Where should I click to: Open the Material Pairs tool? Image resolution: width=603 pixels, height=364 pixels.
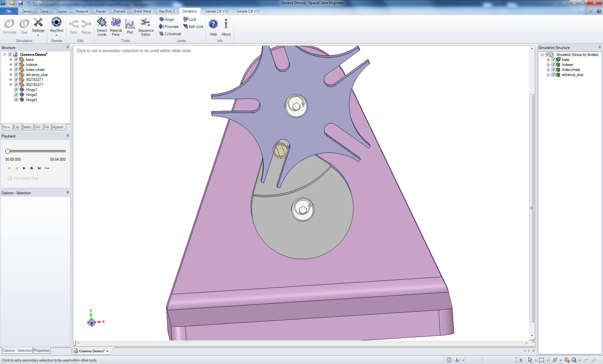[x=116, y=27]
